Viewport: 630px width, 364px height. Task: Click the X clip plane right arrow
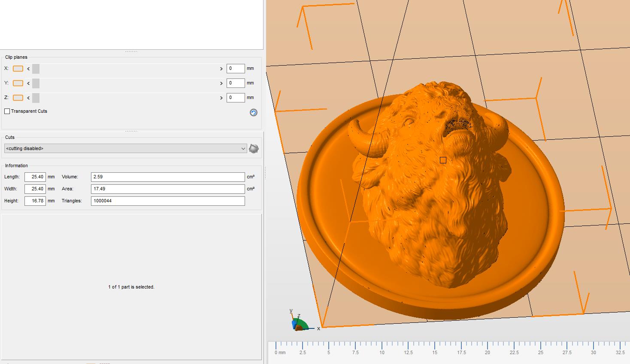(x=221, y=69)
